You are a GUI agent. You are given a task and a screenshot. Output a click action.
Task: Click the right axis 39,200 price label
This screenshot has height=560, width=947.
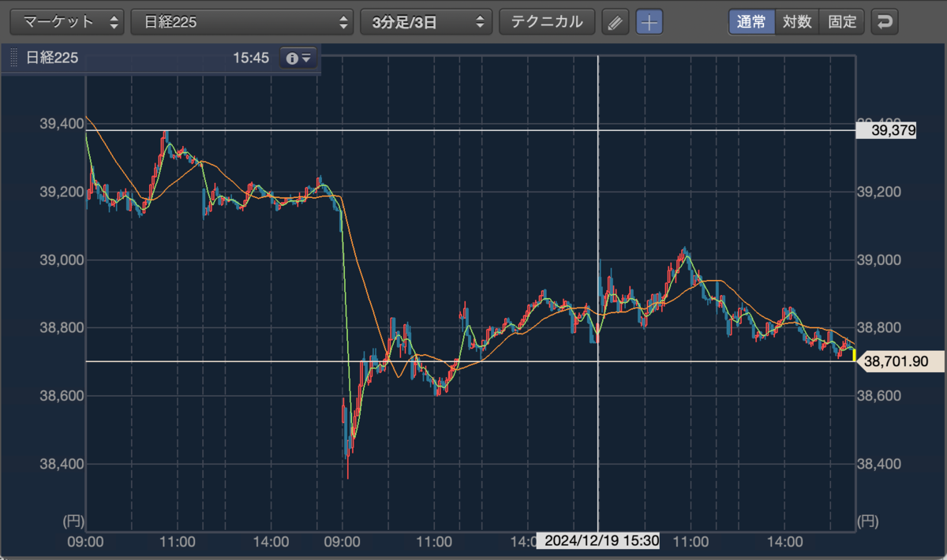click(880, 192)
